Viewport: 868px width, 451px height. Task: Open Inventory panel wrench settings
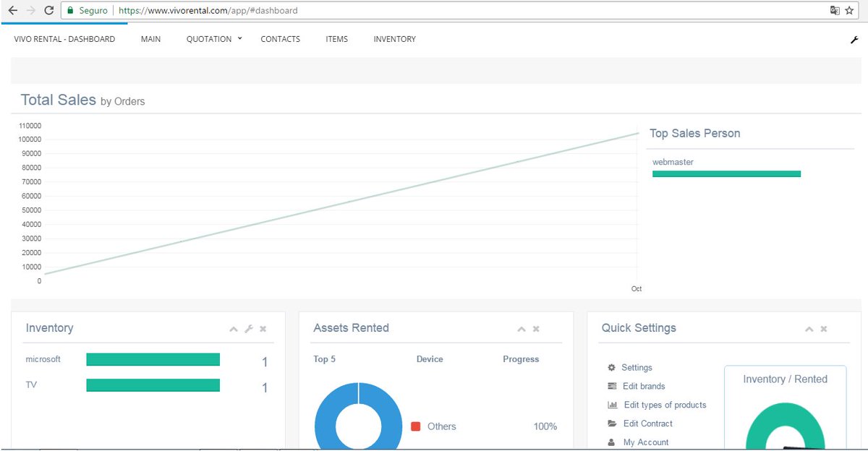click(x=249, y=329)
